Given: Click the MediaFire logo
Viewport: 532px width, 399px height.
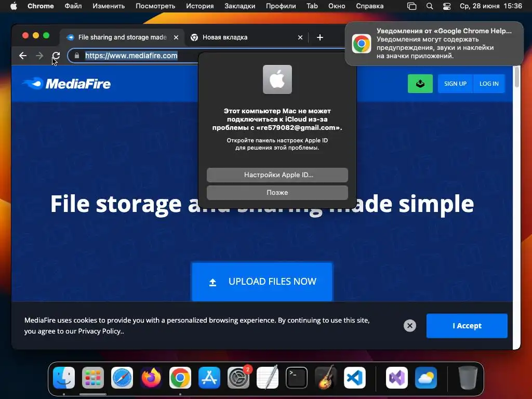Looking at the screenshot, I should (x=66, y=84).
